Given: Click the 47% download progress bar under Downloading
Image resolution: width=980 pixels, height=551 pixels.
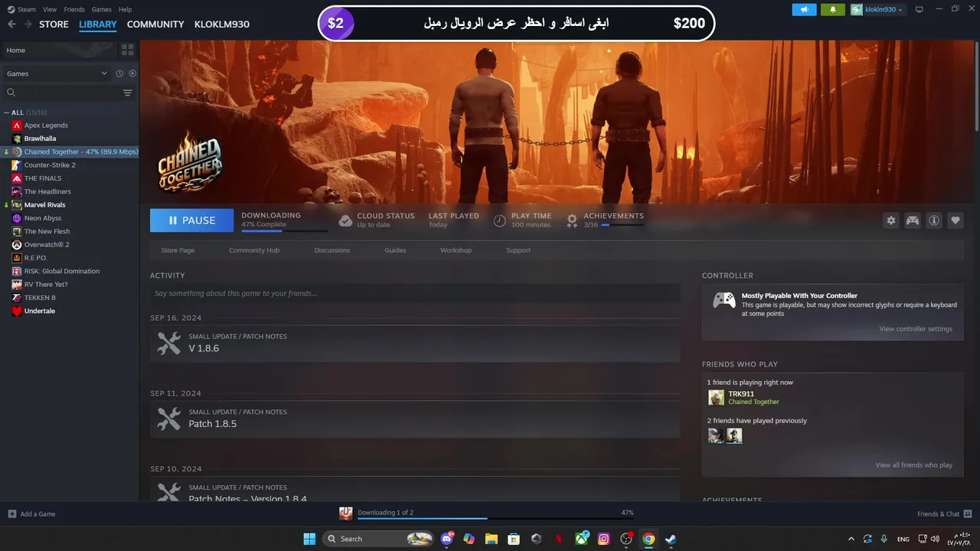Looking at the screenshot, I should (284, 230).
